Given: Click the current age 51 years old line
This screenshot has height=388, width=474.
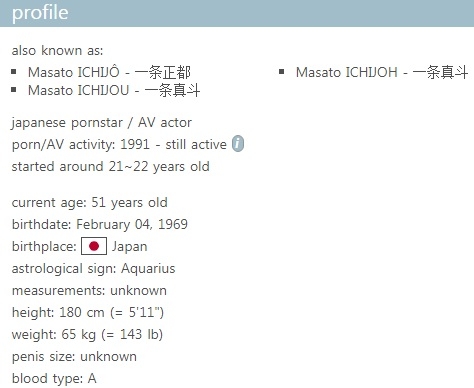Looking at the screenshot, I should pyautogui.click(x=90, y=203).
